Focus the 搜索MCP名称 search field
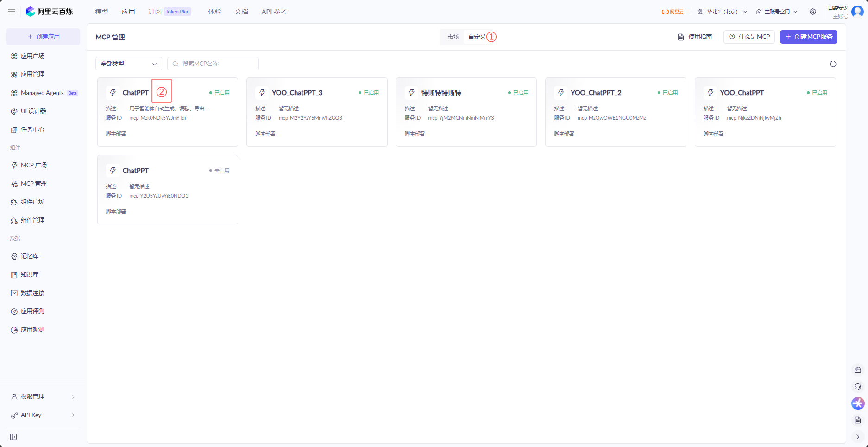 [213, 64]
